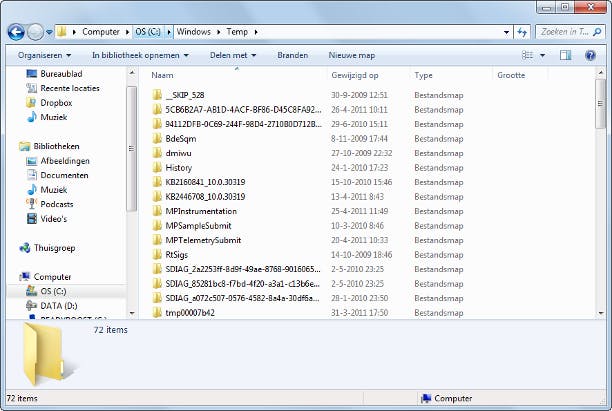Toggle the preview pane icon

click(565, 55)
